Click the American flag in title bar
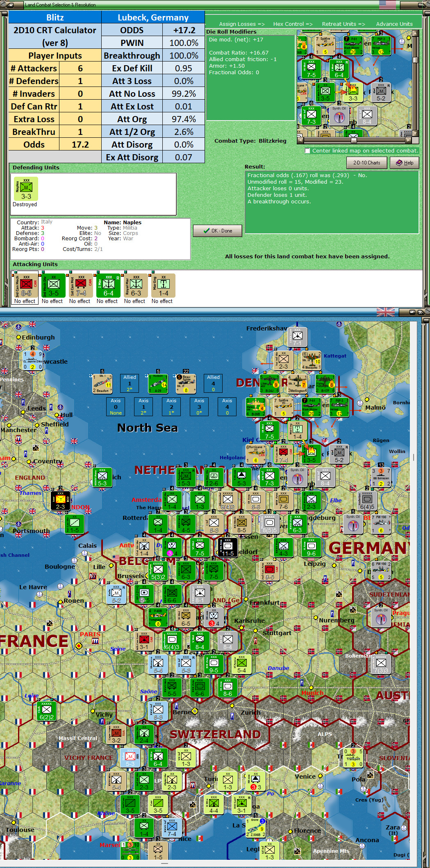 tap(387, 5)
